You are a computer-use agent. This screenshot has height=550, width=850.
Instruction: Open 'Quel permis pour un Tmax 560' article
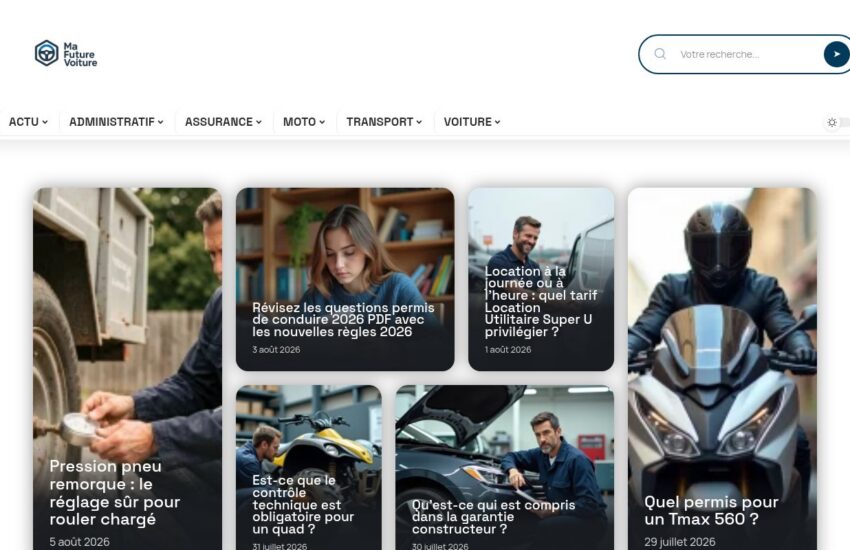[711, 510]
